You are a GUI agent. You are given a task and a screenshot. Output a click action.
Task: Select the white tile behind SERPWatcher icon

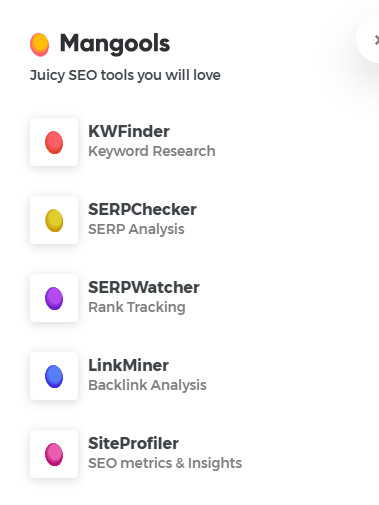[x=54, y=298]
